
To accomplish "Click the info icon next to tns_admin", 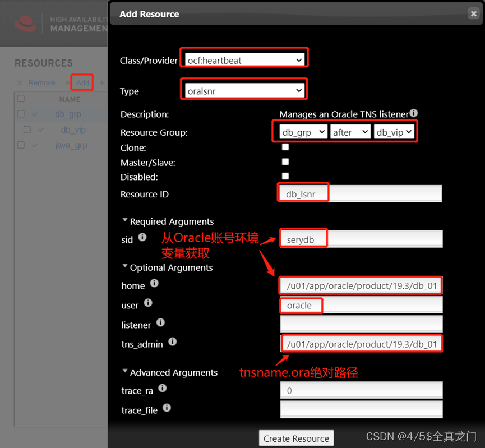I will tap(172, 342).
